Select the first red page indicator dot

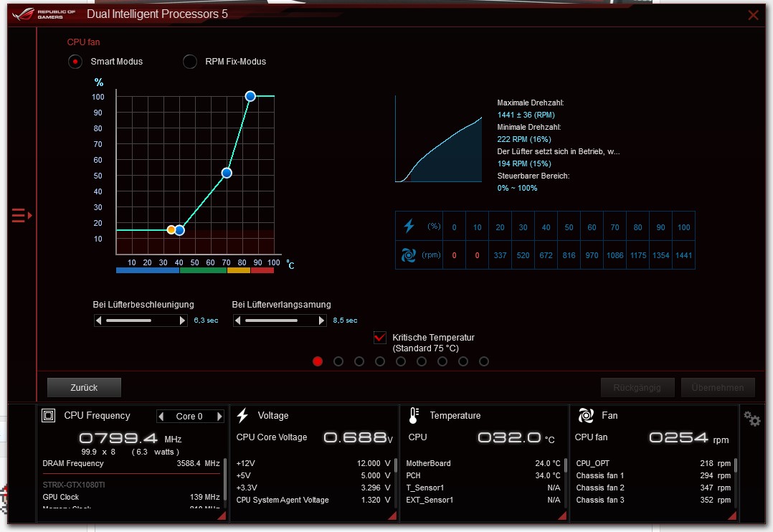click(318, 361)
